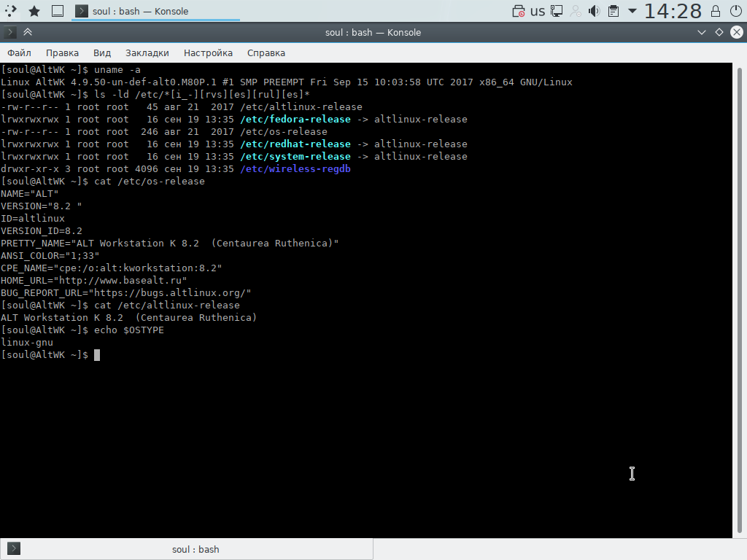Select the 'soul : bash' bottom tab
747x560 pixels.
click(186, 549)
